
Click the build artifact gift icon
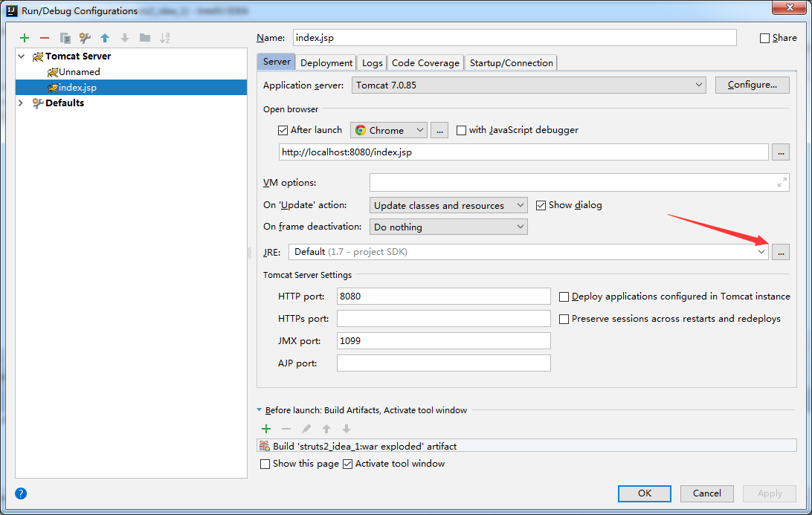coord(265,446)
